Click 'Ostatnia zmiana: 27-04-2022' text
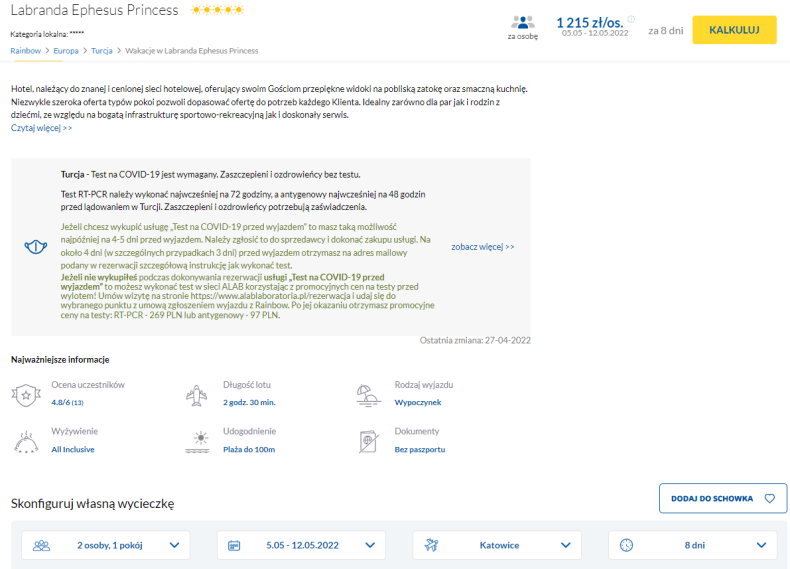This screenshot has width=790, height=569. point(475,340)
